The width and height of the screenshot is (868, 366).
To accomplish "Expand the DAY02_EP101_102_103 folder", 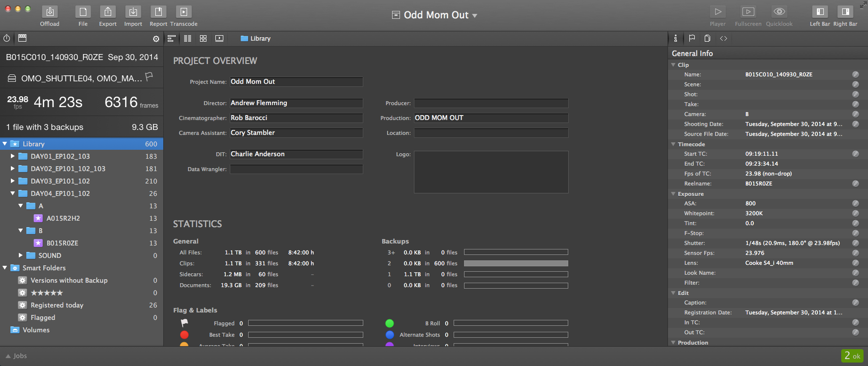I will (x=12, y=169).
